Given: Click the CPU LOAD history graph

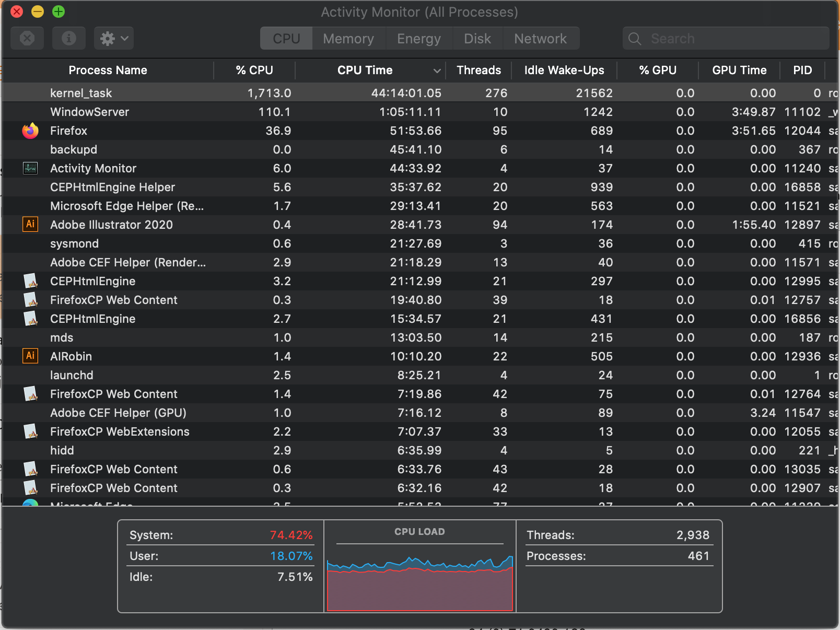Looking at the screenshot, I should coord(420,583).
